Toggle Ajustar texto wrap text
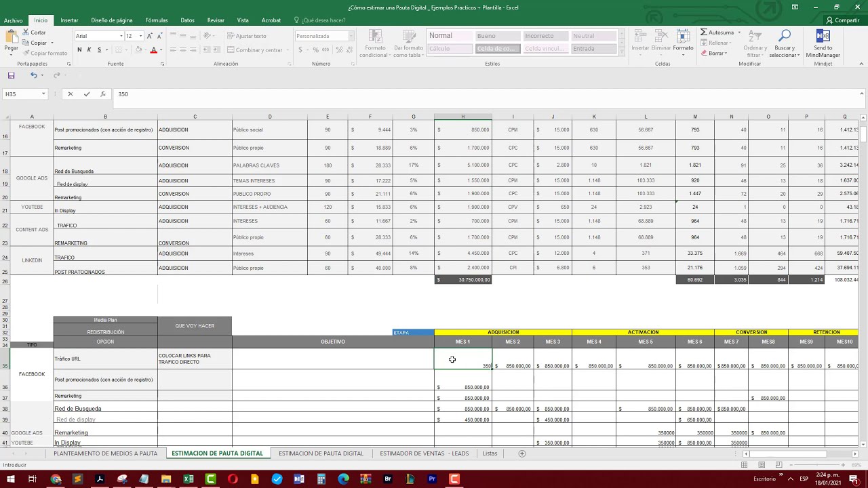 tap(247, 36)
